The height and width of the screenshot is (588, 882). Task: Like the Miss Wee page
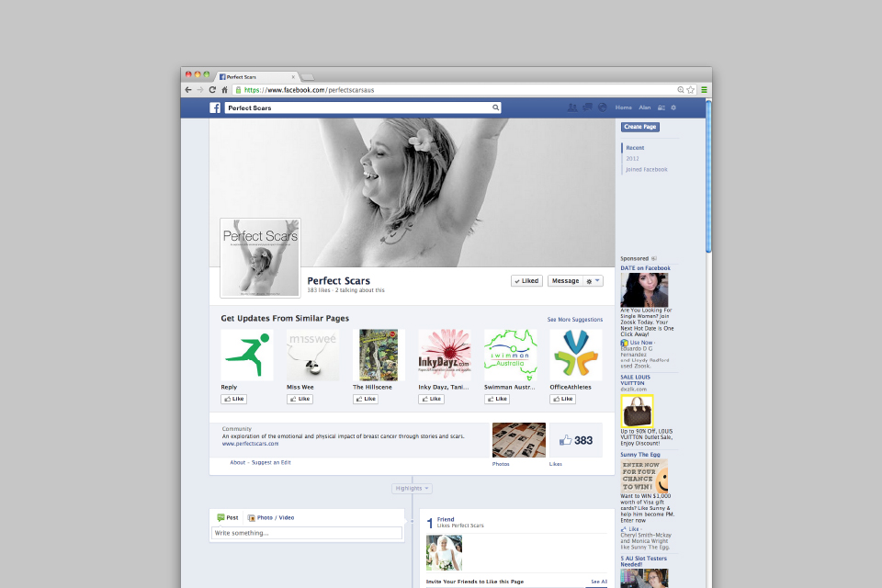300,400
